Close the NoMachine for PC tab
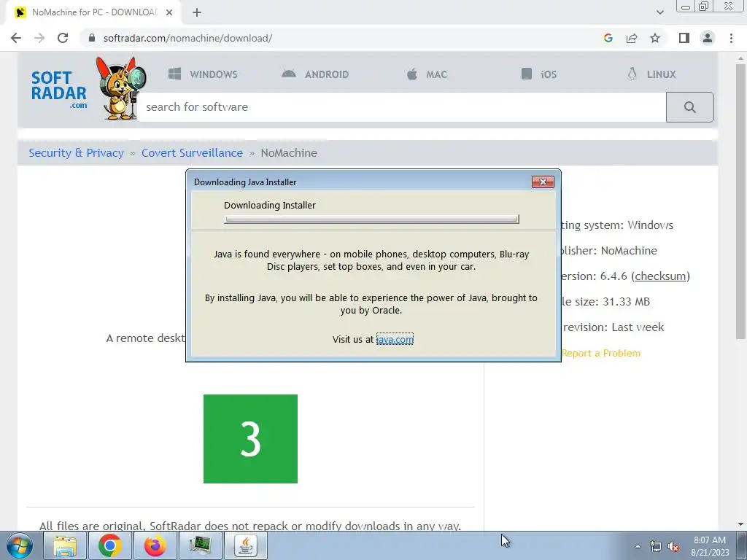The height and width of the screenshot is (560, 747). pyautogui.click(x=169, y=12)
